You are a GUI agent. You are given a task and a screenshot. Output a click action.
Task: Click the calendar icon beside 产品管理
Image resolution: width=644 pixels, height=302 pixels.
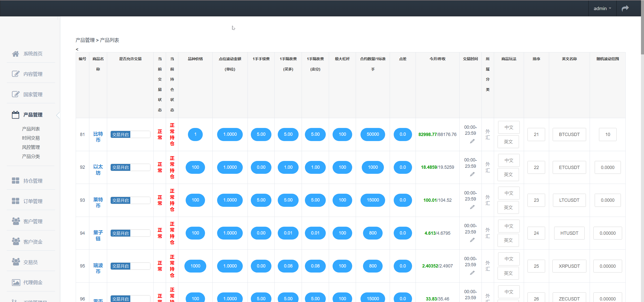16,115
